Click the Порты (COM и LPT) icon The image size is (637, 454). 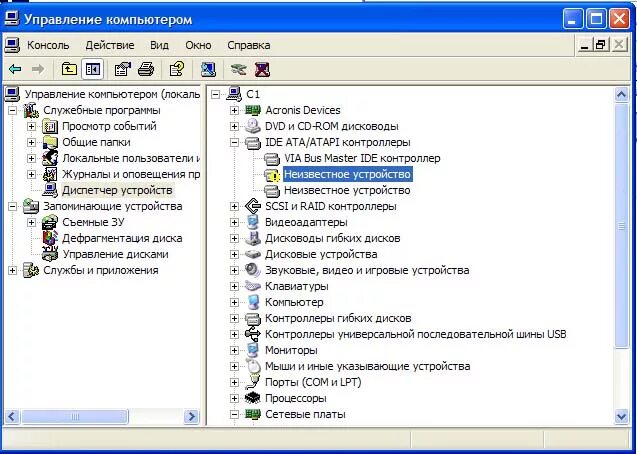pyautogui.click(x=253, y=382)
